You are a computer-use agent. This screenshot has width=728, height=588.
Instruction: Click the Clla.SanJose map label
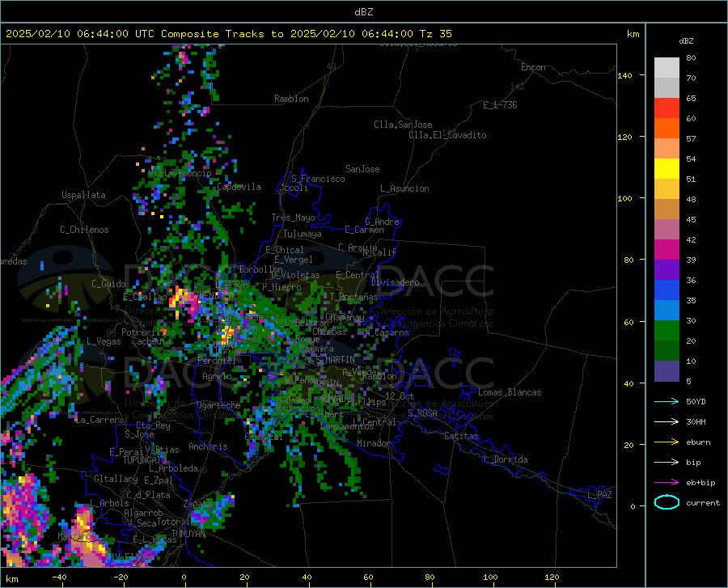pos(403,125)
